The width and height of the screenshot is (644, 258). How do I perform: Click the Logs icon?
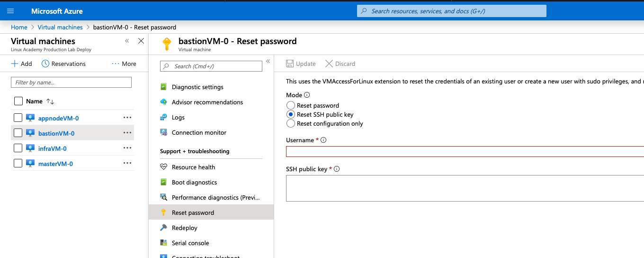pos(164,117)
